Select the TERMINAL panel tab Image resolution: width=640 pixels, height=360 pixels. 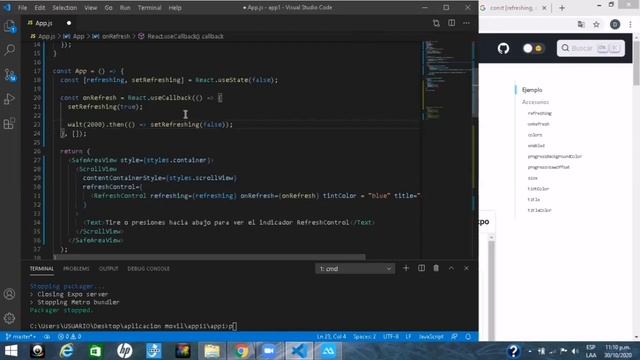click(x=42, y=269)
